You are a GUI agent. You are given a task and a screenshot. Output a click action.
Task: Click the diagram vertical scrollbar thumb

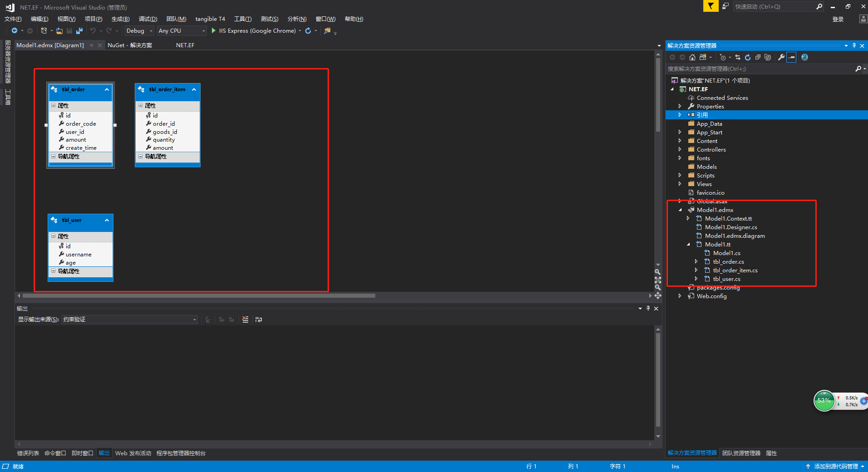(658, 94)
